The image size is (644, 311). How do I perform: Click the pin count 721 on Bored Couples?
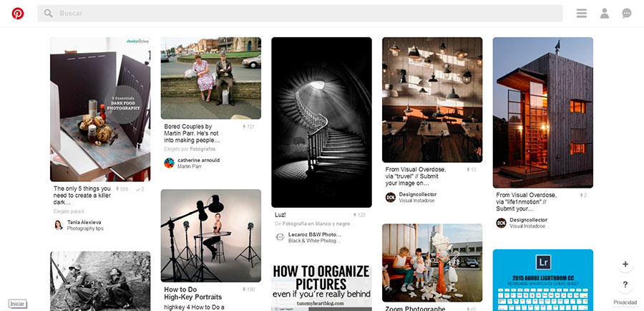pos(248,127)
